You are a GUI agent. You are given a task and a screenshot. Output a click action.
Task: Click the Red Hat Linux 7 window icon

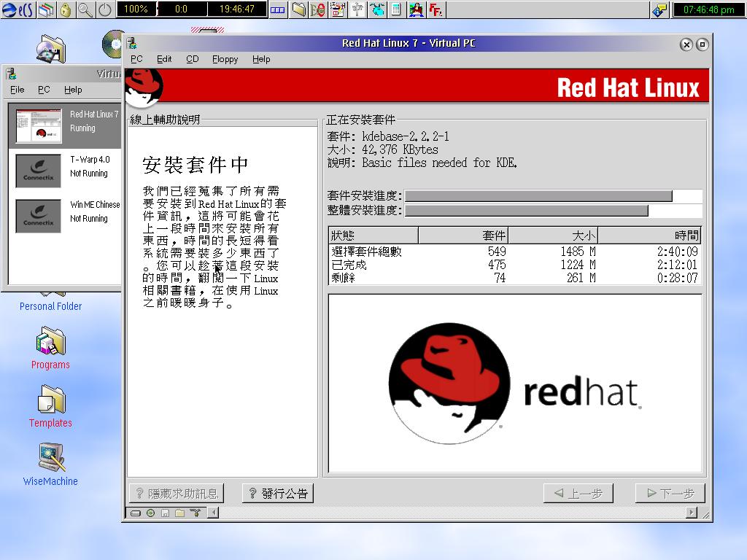(132, 43)
